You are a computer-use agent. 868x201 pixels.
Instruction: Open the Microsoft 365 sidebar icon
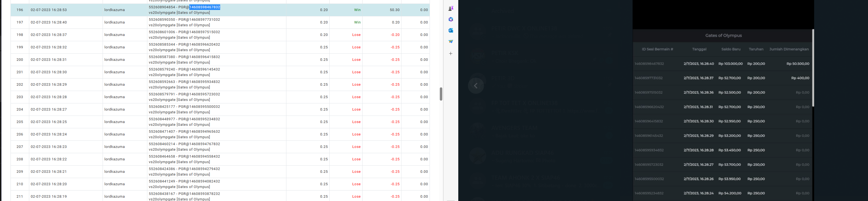pyautogui.click(x=451, y=20)
